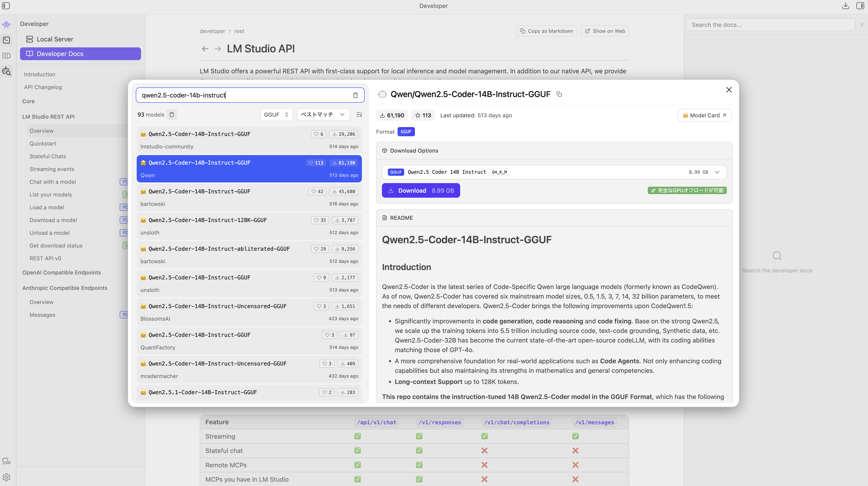Open Quickstart docs page in sidebar
868x486 pixels.
pyautogui.click(x=43, y=144)
